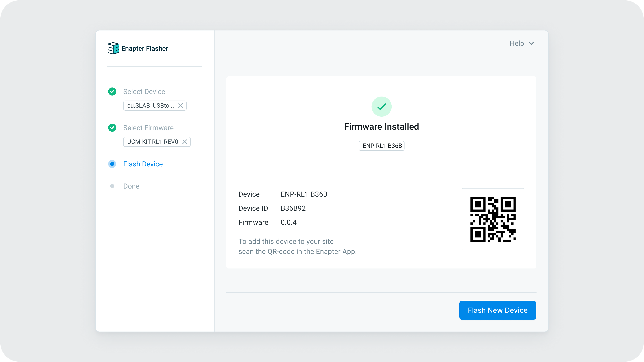
Task: Click the green check beside Select Device
Action: click(112, 92)
